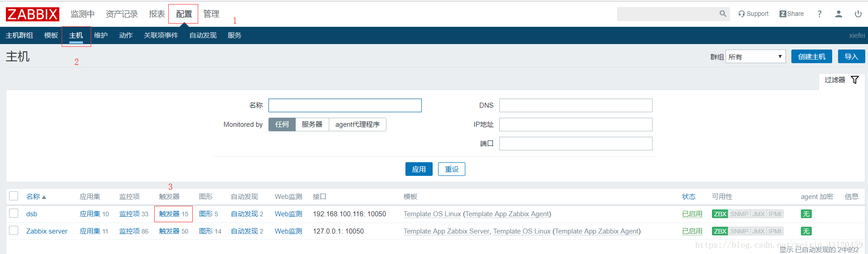Screen dimensions: 868x254
Task: Open the Support link
Action: (x=753, y=14)
